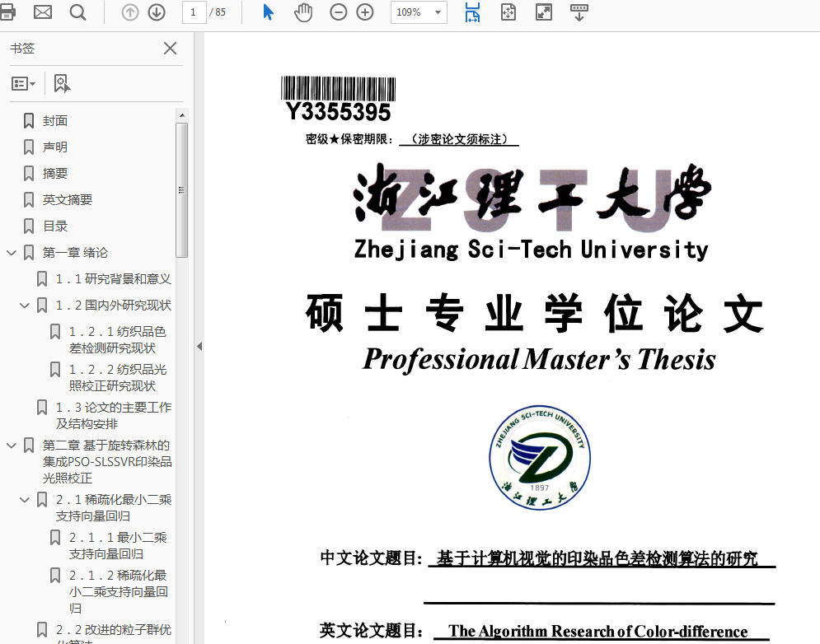Click the bookmark icon beside 1.3 论文的主要工作
The height and width of the screenshot is (644, 820).
tap(42, 407)
